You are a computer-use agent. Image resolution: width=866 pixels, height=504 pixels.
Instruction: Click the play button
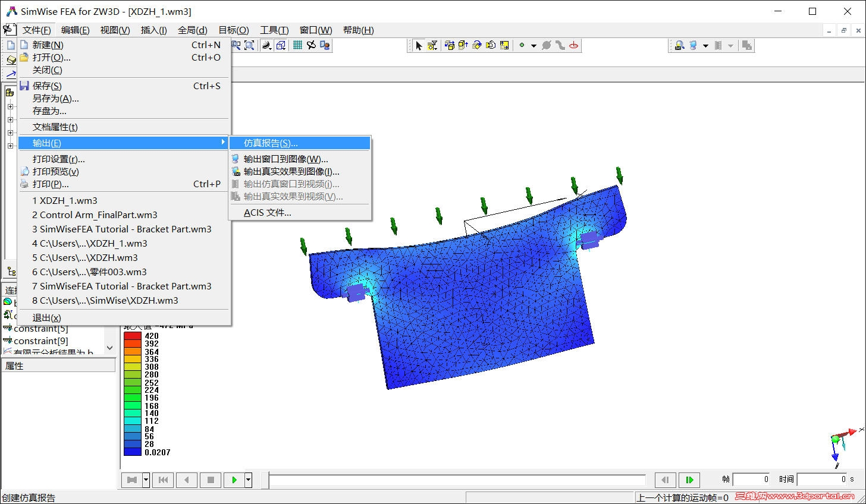pyautogui.click(x=234, y=480)
